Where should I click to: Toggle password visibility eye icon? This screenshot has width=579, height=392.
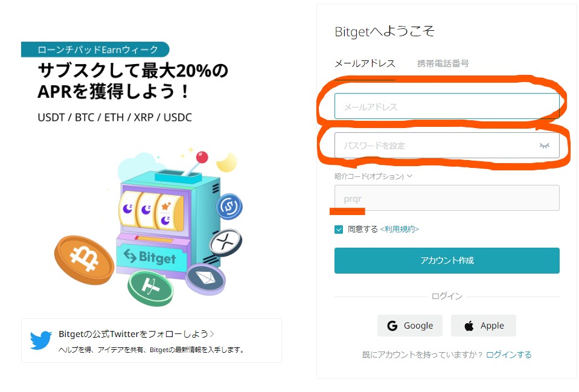coord(545,146)
